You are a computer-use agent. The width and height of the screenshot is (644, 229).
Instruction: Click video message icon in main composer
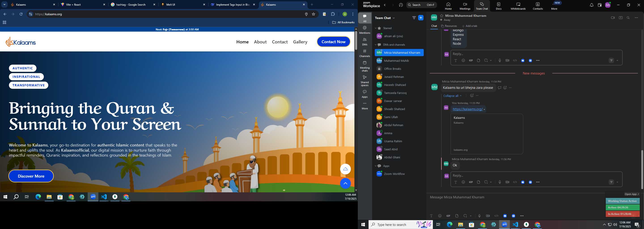tap(488, 216)
